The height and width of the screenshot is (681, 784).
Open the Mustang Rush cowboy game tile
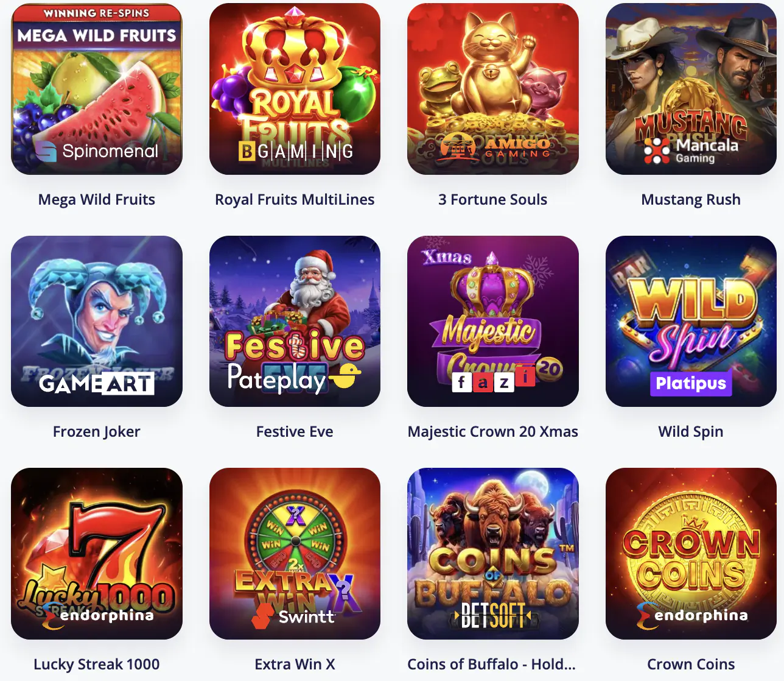tap(691, 89)
